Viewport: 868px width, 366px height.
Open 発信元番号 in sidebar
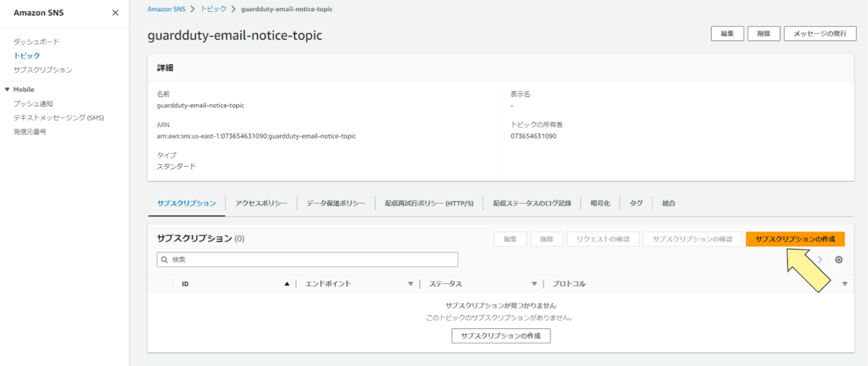(x=30, y=132)
